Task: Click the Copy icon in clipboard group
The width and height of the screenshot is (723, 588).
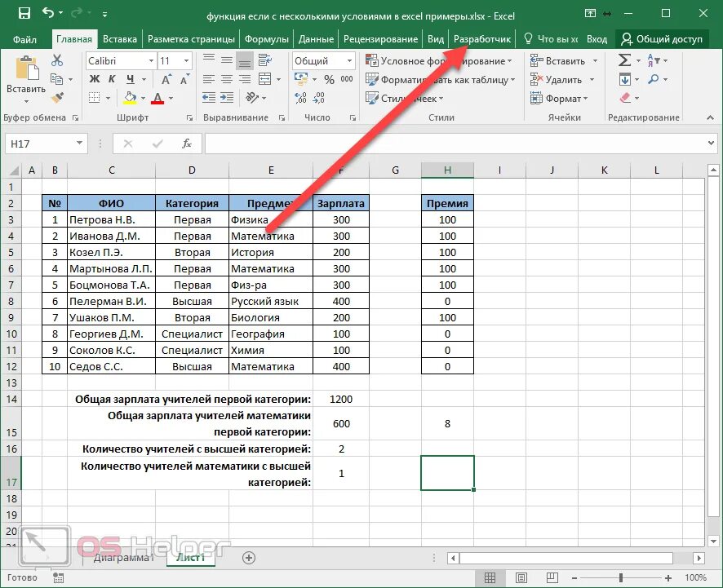Action: click(56, 79)
